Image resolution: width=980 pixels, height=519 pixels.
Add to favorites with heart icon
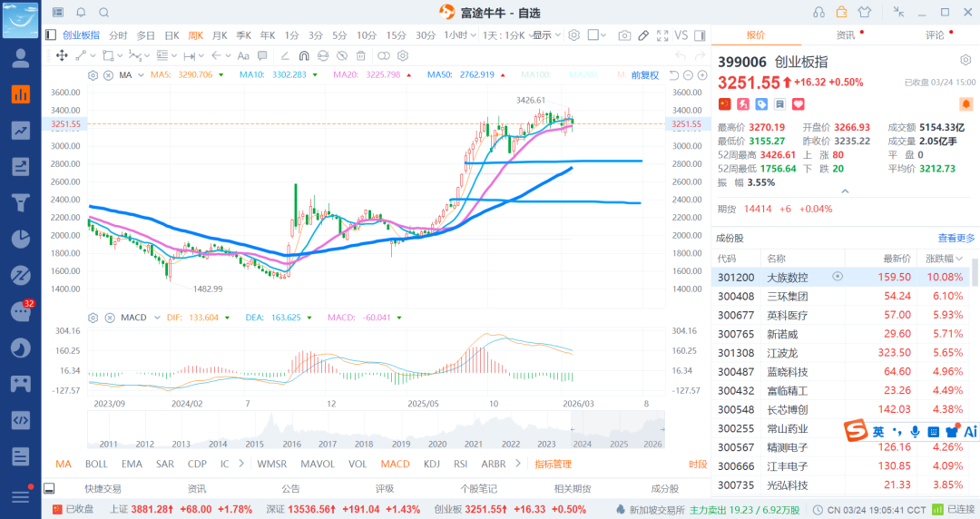click(799, 103)
